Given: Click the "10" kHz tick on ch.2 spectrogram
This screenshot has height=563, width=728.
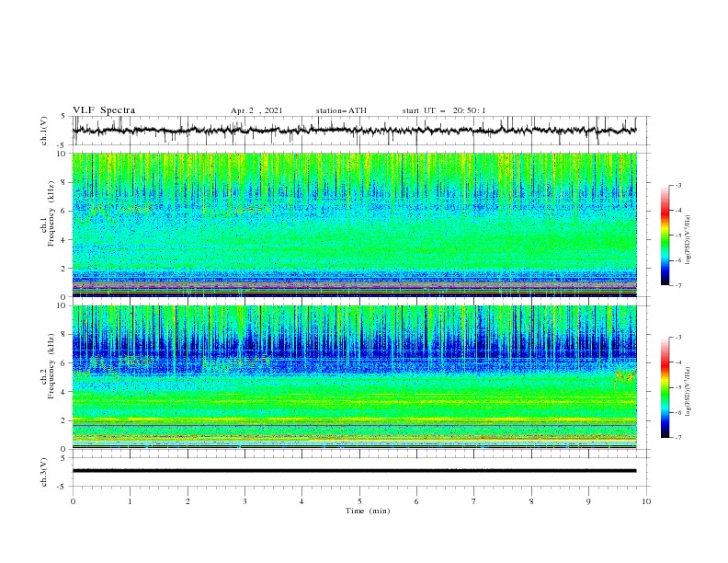Looking at the screenshot, I should click(63, 305).
